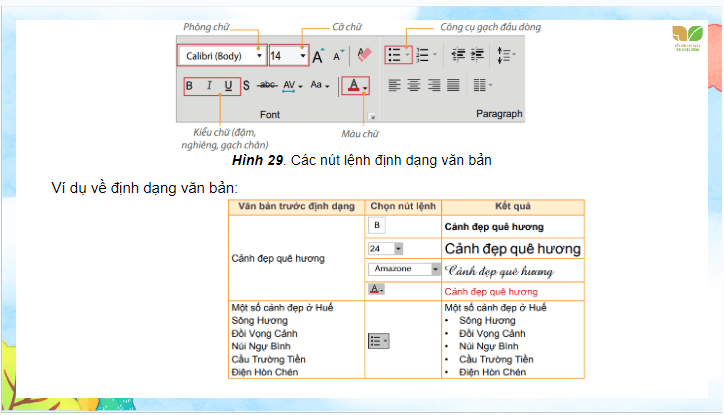Click unformatted 'Đồi Vọng Cảnh' in left column
The image size is (724, 415).
[x=265, y=333]
